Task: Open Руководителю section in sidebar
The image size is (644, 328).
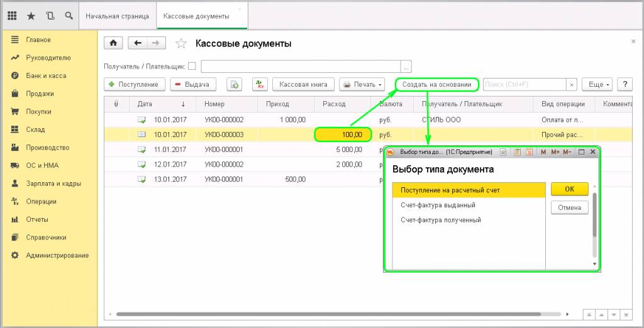Action: (x=48, y=58)
